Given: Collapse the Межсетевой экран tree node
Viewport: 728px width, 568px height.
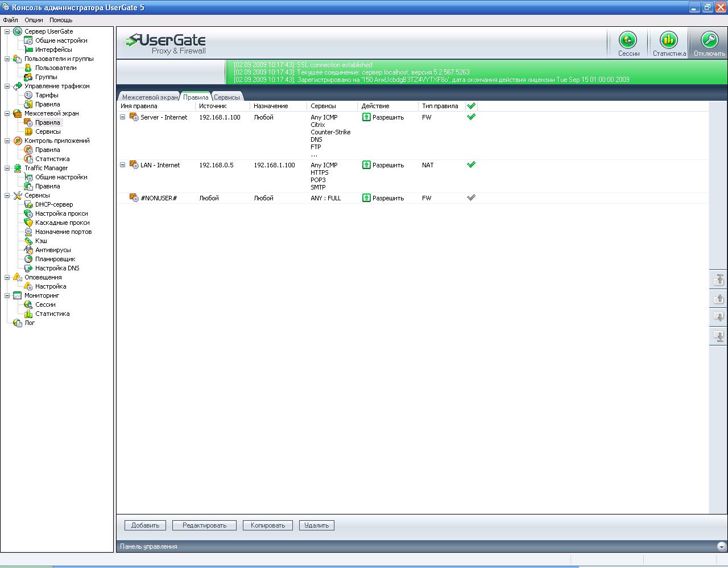Looking at the screenshot, I should [x=7, y=113].
